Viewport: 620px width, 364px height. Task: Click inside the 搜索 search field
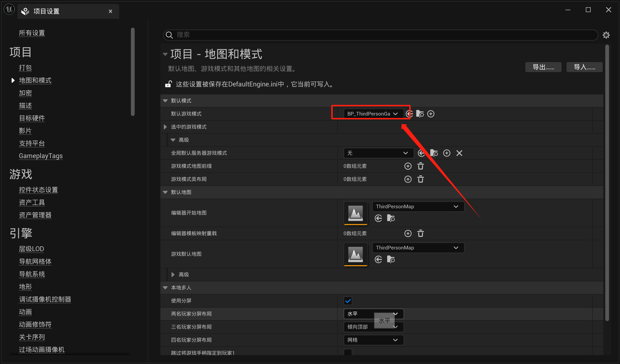coord(295,35)
